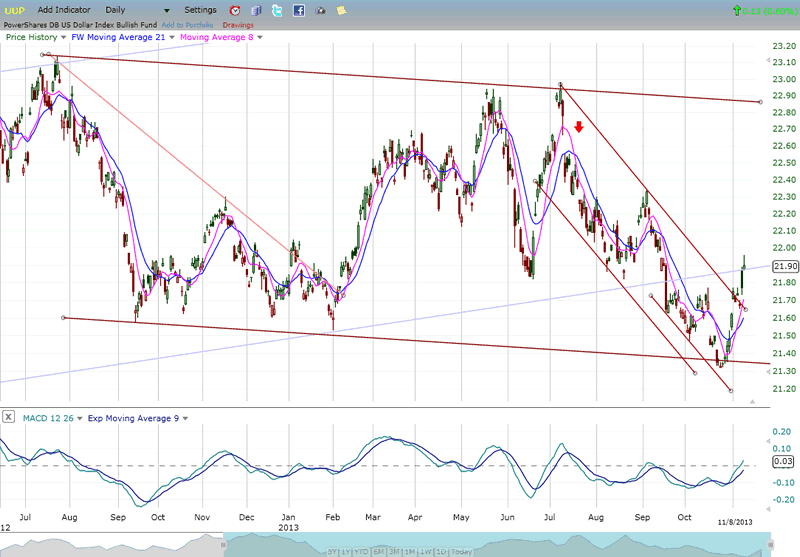Click the camera snapshot icon
Viewport: 800px width, 557px height.
click(320, 10)
